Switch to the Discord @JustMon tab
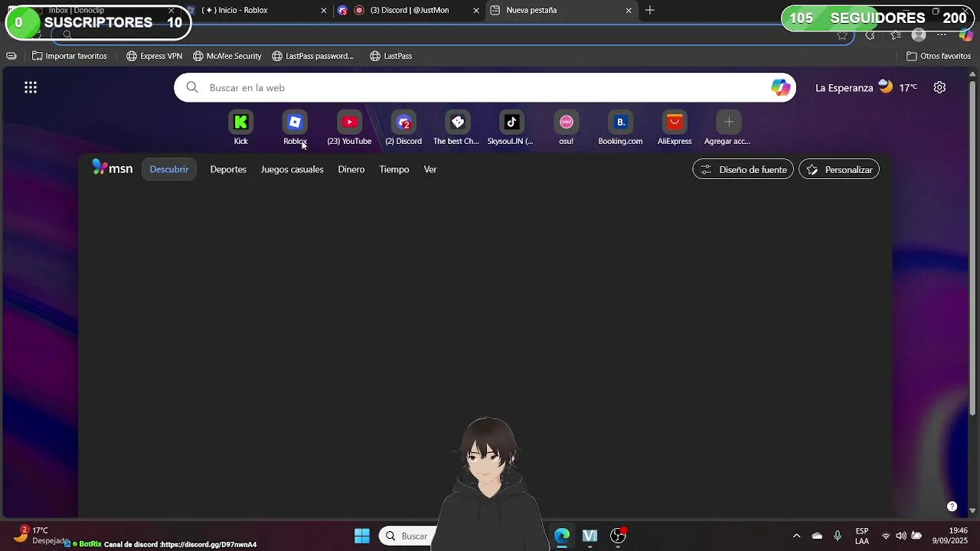 410,10
